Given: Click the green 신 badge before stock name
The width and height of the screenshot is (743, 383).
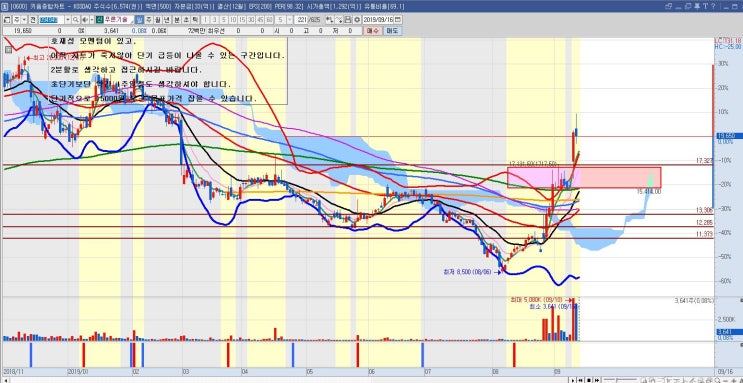Looking at the screenshot, I should (99, 20).
